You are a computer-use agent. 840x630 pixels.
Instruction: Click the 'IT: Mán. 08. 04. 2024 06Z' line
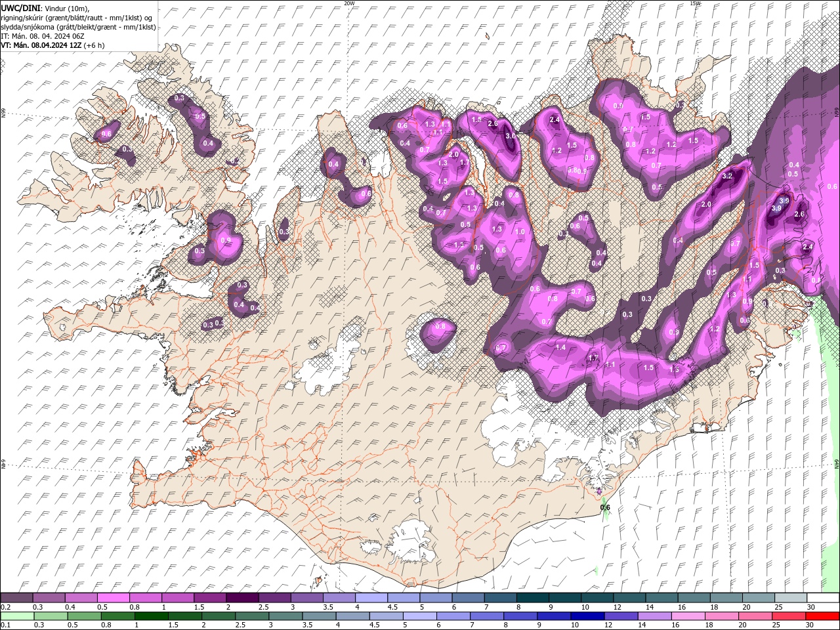(43, 35)
